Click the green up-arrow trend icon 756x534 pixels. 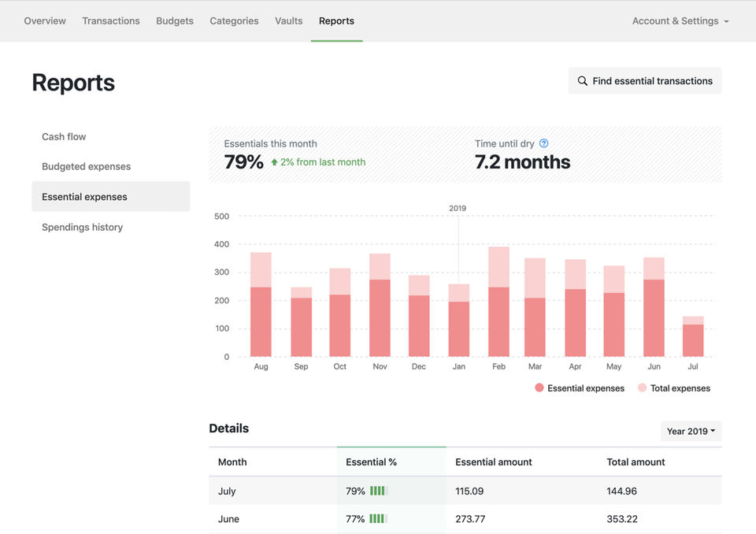click(274, 162)
